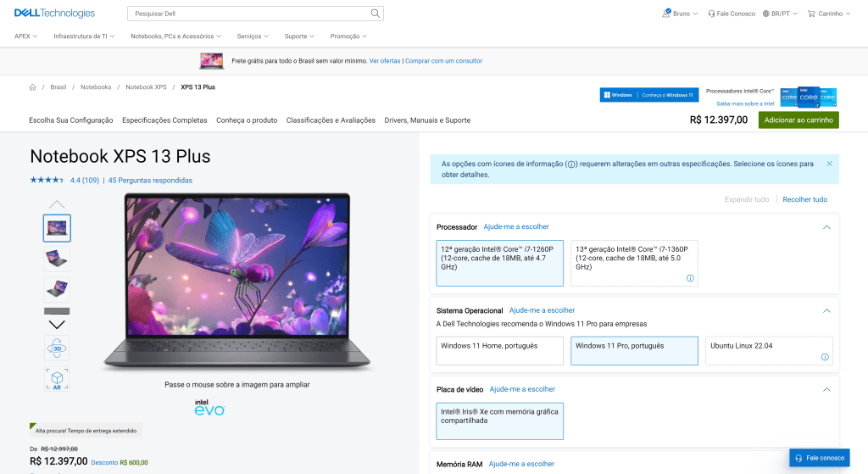Select Ubuntu Linux 22.04 option
Viewport: 868px width, 474px height.
pos(769,350)
